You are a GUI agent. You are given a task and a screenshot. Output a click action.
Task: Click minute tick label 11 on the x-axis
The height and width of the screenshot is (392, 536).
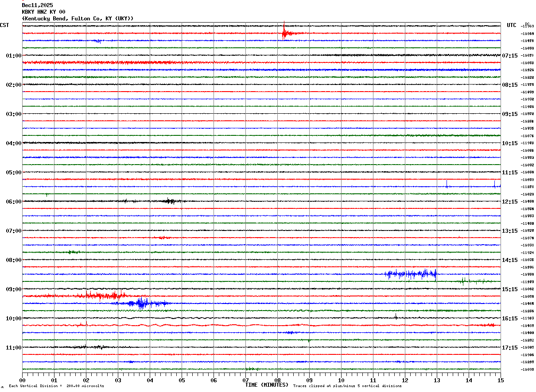point(373,380)
